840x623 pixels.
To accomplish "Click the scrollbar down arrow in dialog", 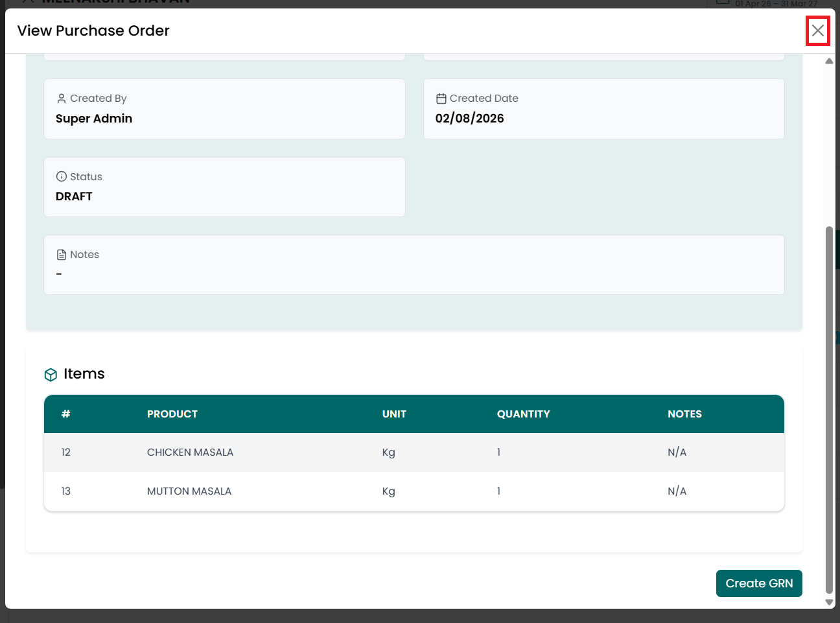I will [x=829, y=602].
